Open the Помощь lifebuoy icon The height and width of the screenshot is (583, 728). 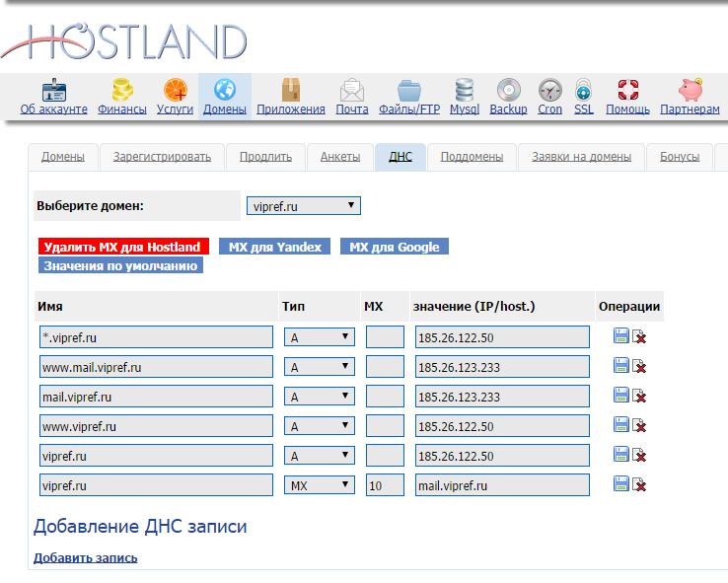(x=627, y=90)
